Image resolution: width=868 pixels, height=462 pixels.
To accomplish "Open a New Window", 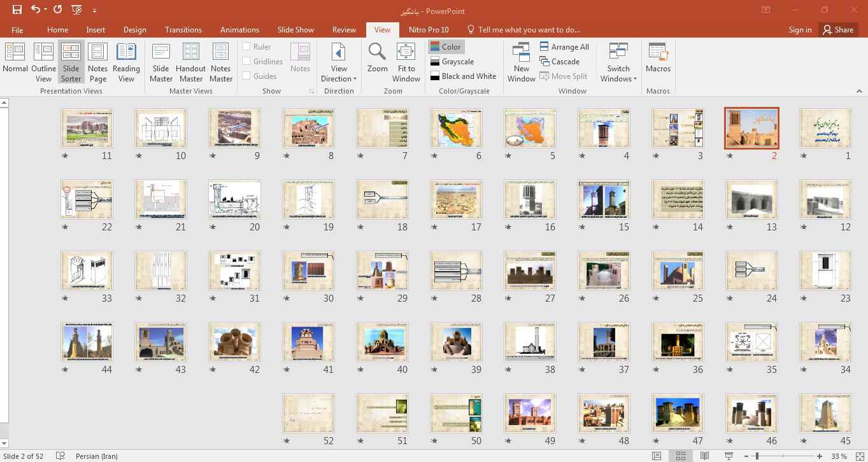I will coord(521,62).
